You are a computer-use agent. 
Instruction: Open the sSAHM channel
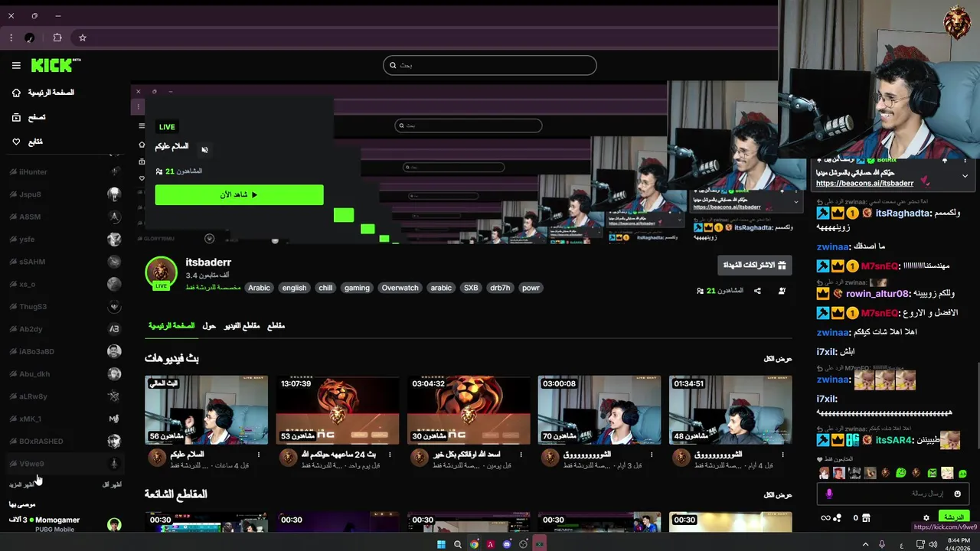[x=65, y=262]
